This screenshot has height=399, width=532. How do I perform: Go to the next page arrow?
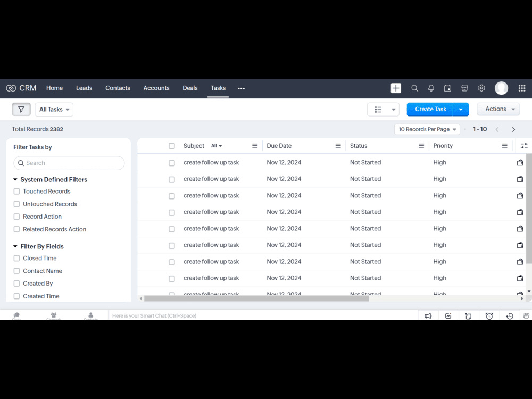click(513, 129)
